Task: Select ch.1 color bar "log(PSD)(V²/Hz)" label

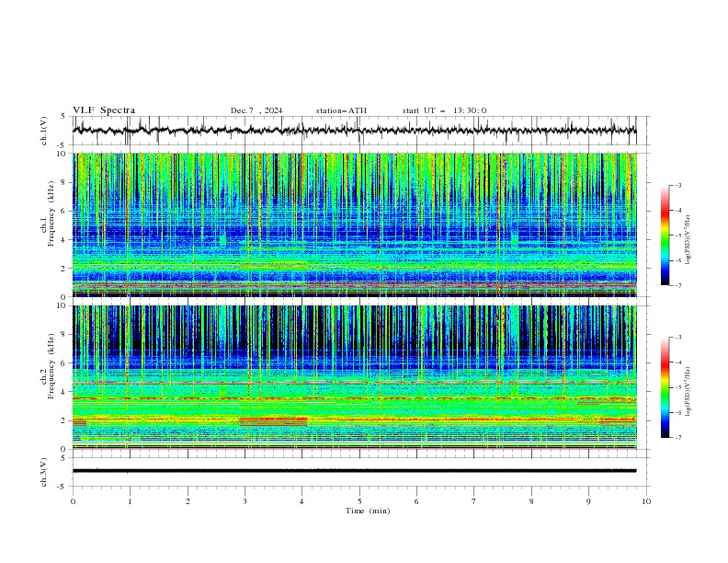Action: pyautogui.click(x=688, y=240)
